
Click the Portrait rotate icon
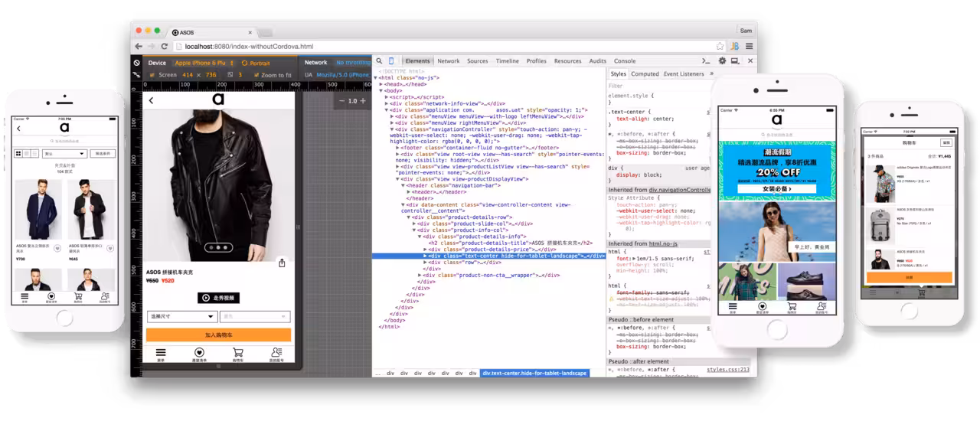pos(243,63)
